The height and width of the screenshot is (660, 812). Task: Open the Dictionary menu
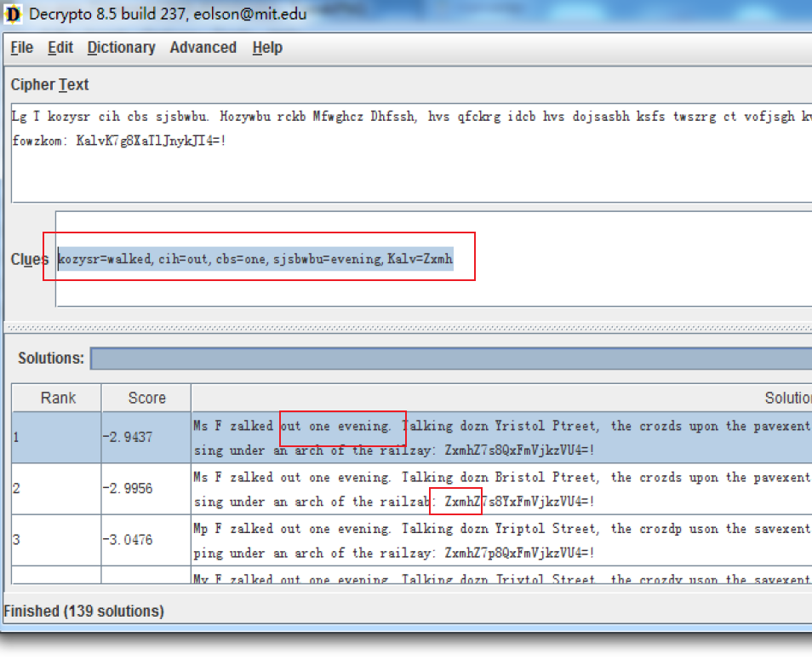(121, 48)
